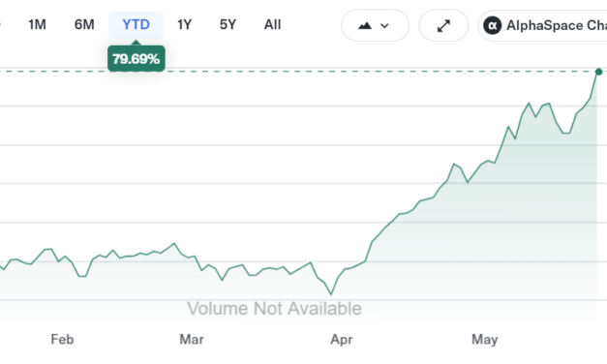The width and height of the screenshot is (607, 364).
Task: Open the chart type dropdown
Action: click(375, 25)
